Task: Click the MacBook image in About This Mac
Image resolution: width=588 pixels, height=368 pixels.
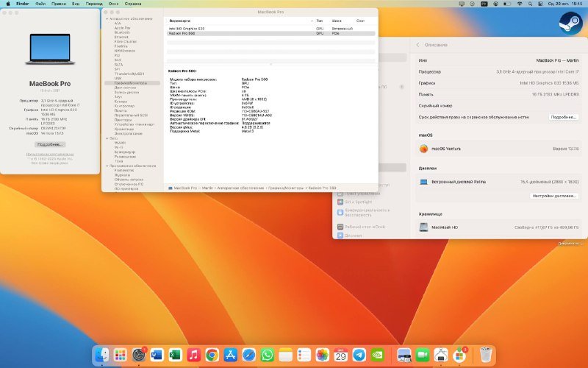Action: point(50,49)
